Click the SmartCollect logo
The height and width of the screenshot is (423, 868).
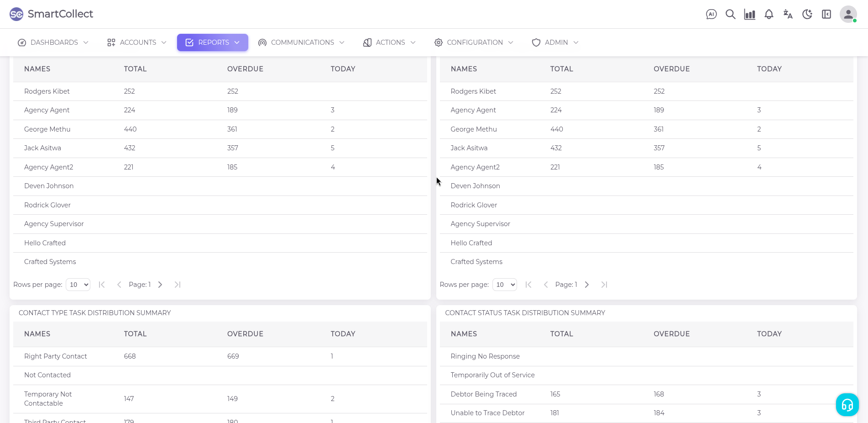(x=51, y=14)
